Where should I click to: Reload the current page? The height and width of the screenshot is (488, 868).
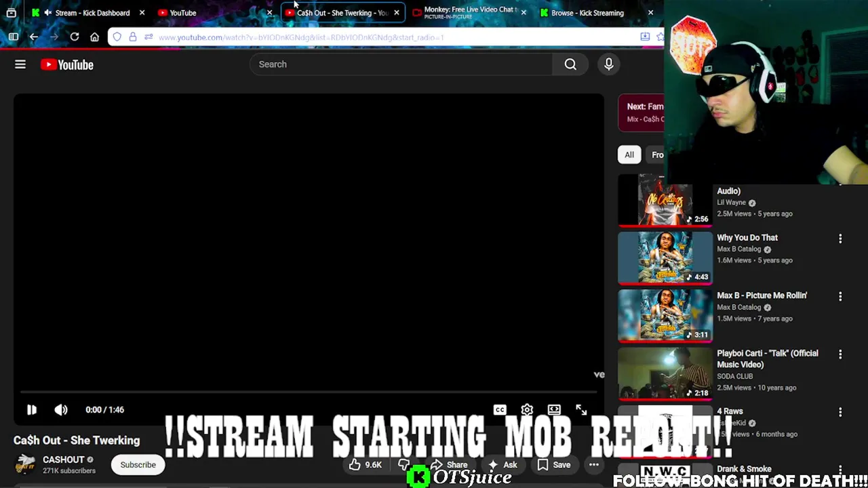[75, 37]
